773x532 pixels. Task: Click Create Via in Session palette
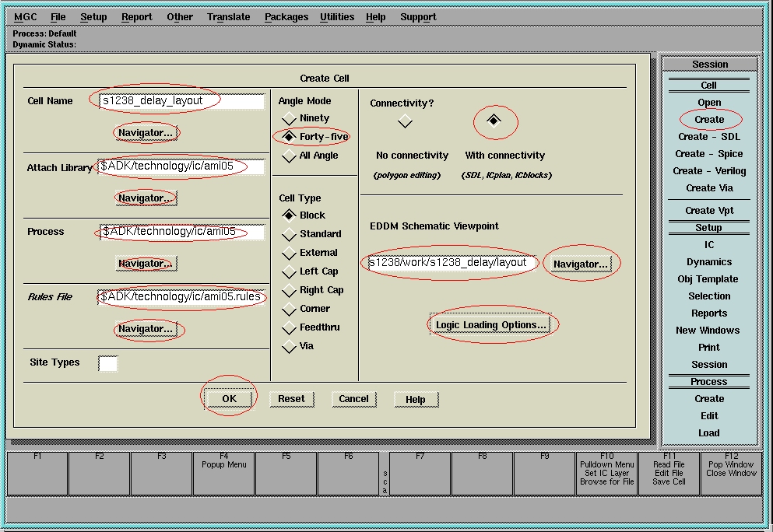click(709, 188)
